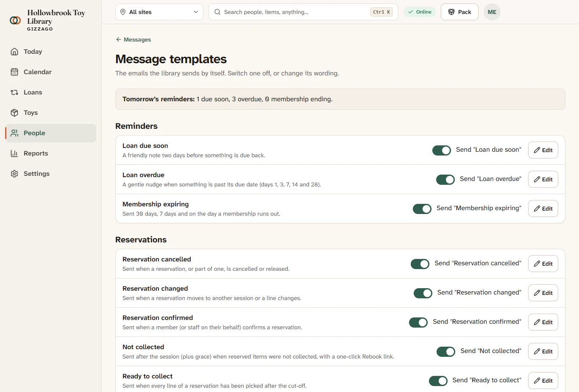Image resolution: width=579 pixels, height=392 pixels.
Task: Open the ME user avatar
Action: (492, 12)
